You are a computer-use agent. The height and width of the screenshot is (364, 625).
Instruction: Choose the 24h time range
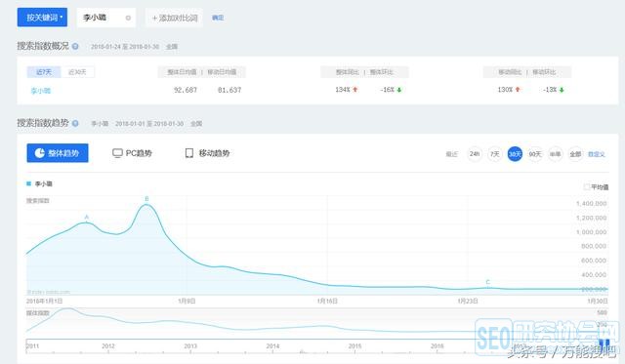click(475, 154)
